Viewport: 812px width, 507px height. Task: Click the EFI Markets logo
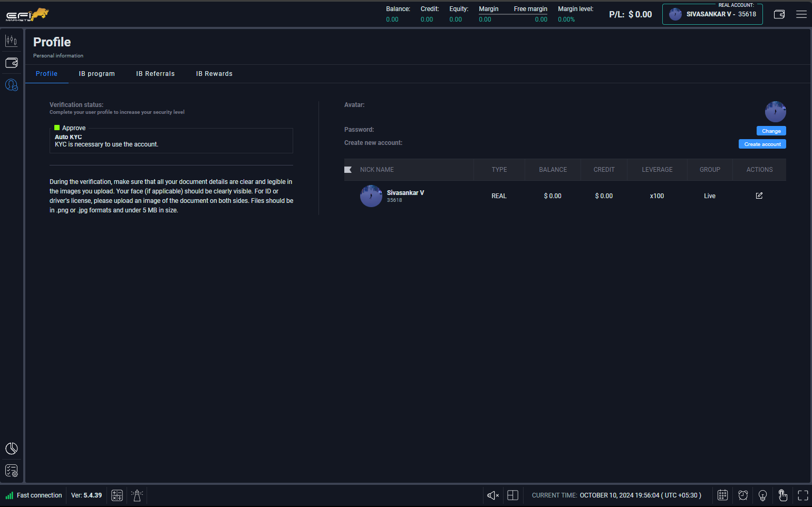coord(27,14)
